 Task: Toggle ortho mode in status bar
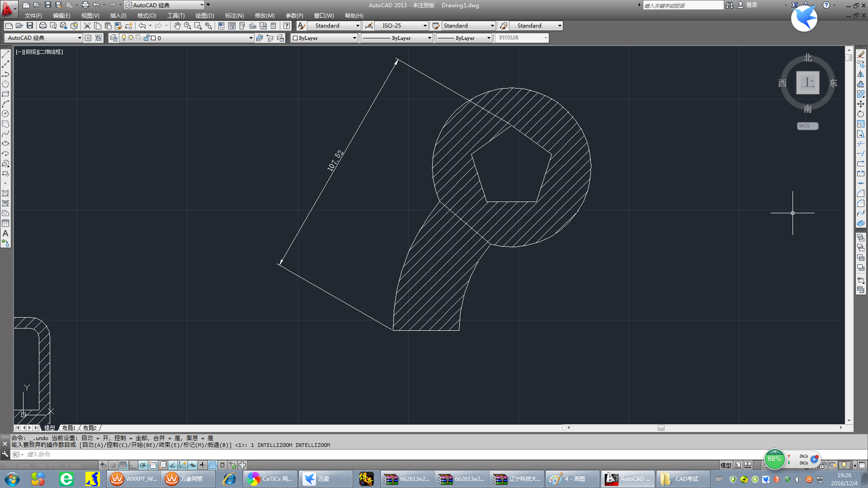(132, 465)
